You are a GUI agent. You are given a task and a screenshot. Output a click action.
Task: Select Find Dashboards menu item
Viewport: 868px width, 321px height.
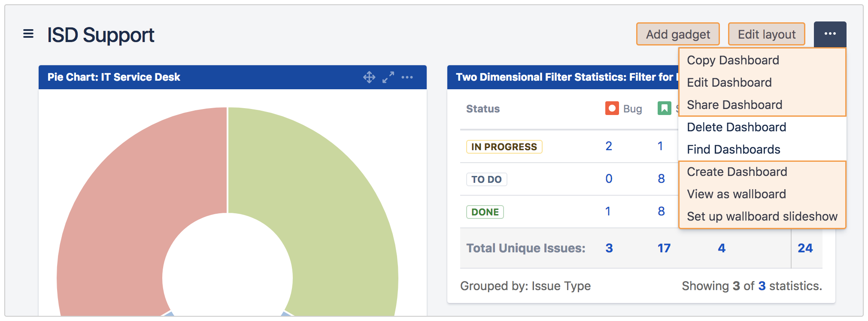point(733,150)
